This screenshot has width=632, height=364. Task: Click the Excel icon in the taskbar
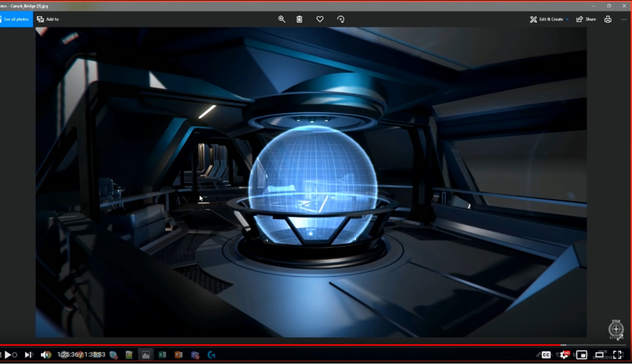162,355
